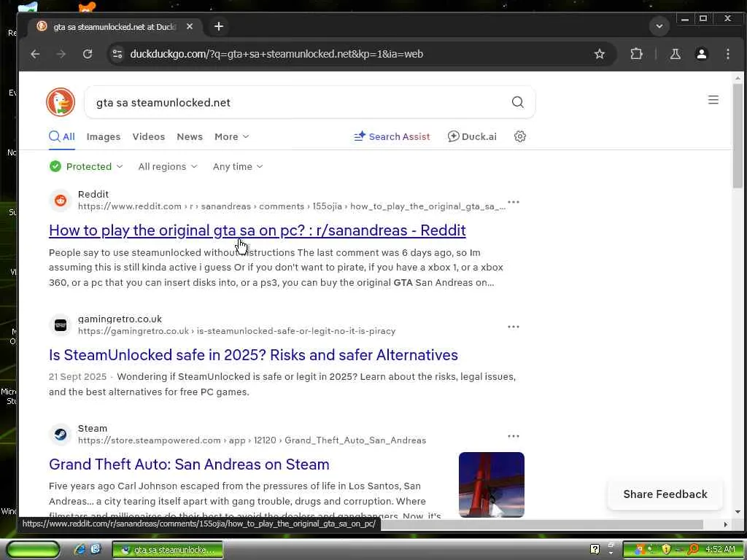Open the Any time filter dropdown
This screenshot has width=747, height=560.
(x=237, y=167)
